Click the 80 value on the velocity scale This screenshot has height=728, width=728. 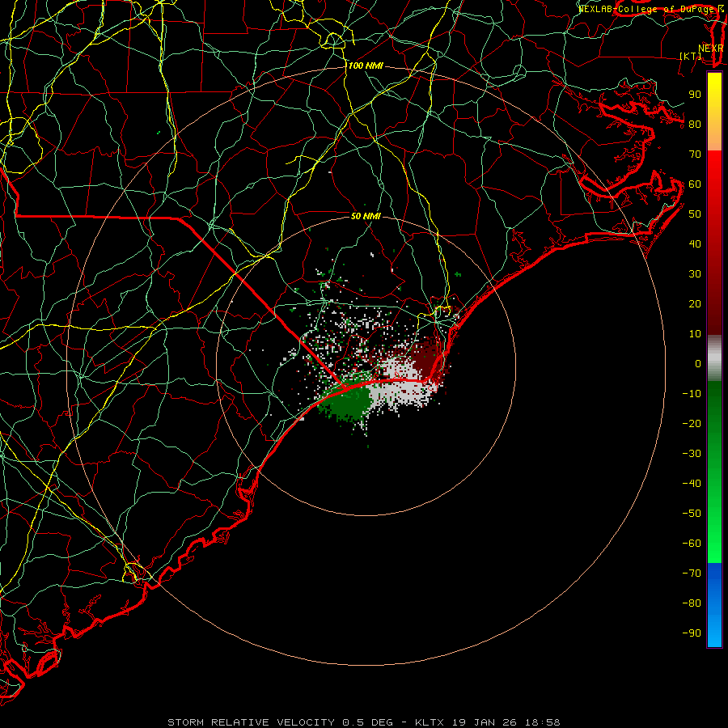(x=695, y=125)
